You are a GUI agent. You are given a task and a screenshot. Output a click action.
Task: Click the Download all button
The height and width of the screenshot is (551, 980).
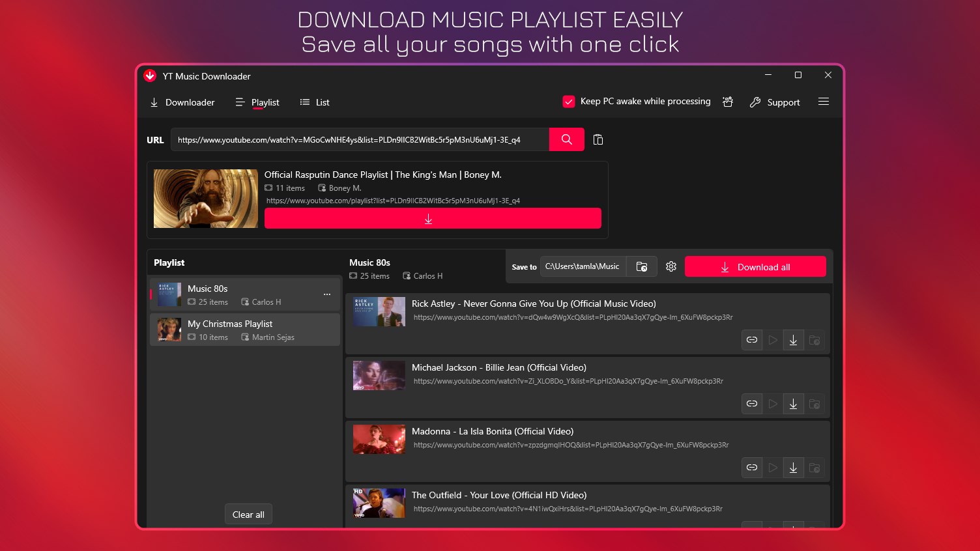(x=755, y=266)
